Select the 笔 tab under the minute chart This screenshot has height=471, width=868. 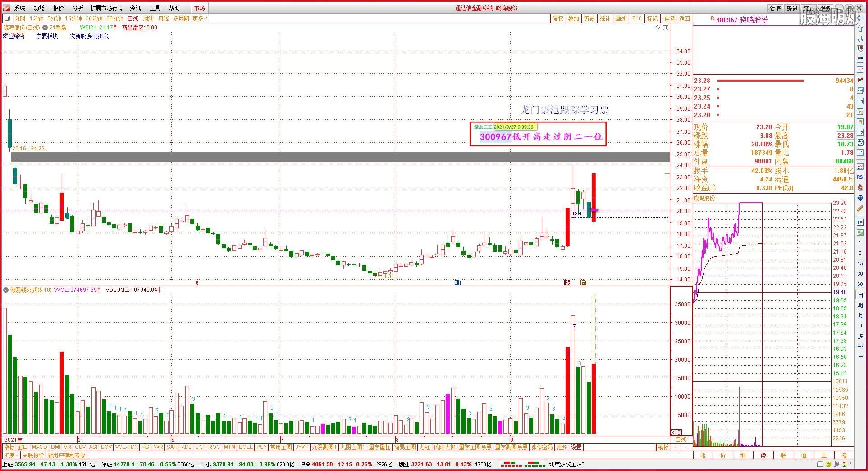click(703, 455)
